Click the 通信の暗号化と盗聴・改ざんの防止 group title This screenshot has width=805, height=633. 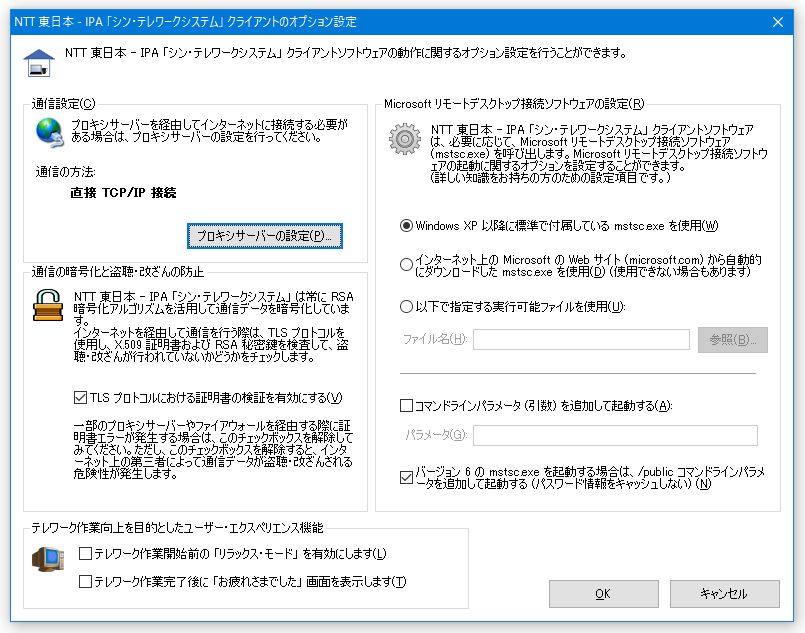click(x=118, y=272)
